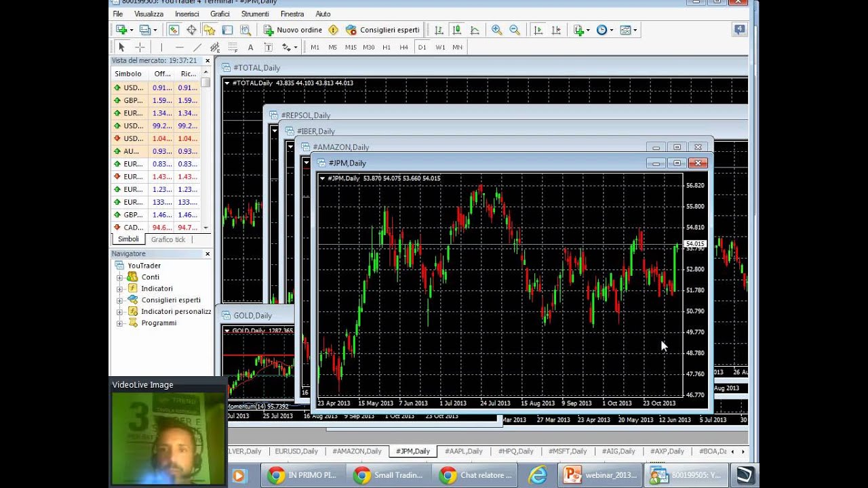The height and width of the screenshot is (488, 868).
Task: Open the Strategy Tester magnifier icon
Action: click(x=245, y=30)
